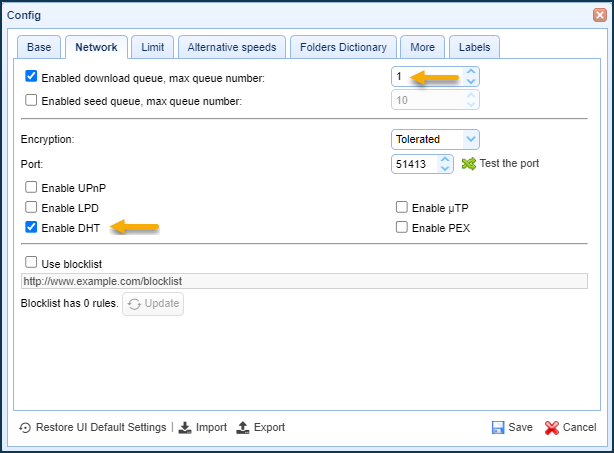
Task: Check Use blocklist checkbox
Action: [31, 262]
